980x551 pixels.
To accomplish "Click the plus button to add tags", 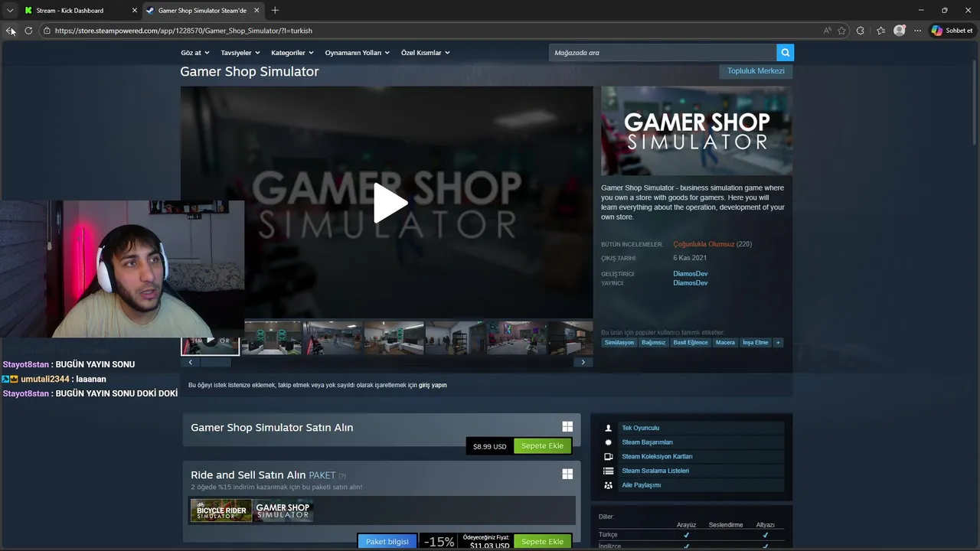I will 778,343.
